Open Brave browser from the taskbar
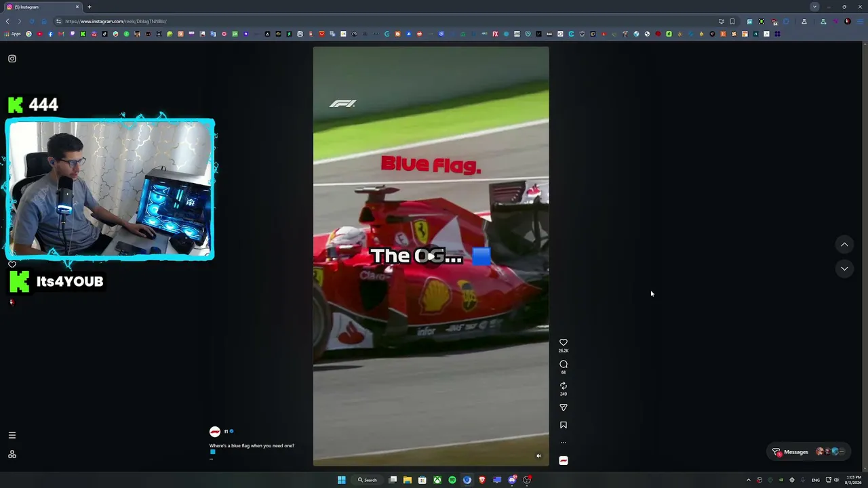Viewport: 868px width, 488px height. point(482,480)
